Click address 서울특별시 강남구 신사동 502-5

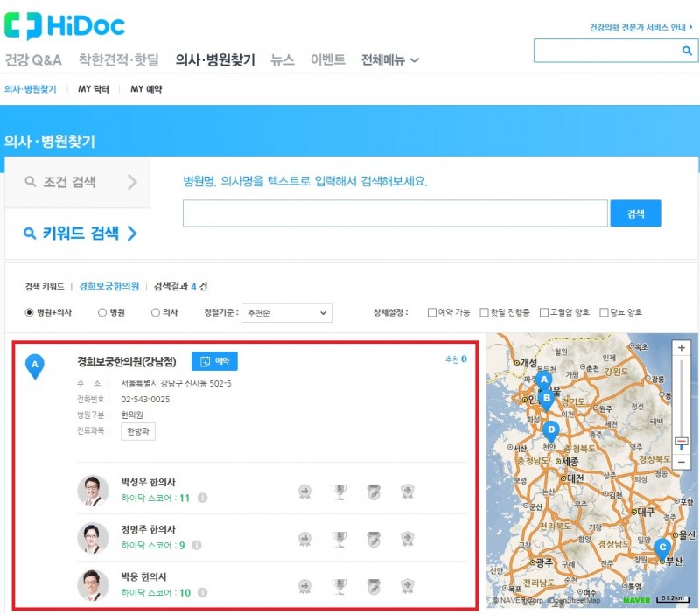pos(177,383)
